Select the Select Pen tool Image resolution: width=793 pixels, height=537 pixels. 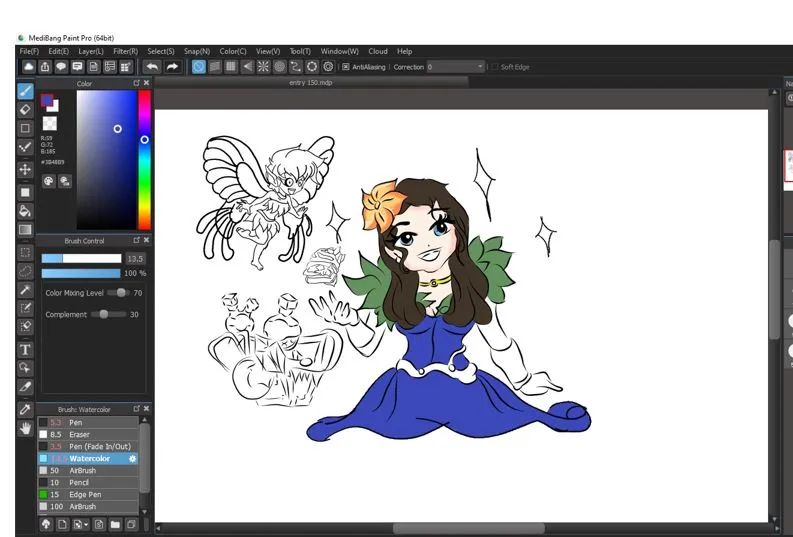(25, 308)
